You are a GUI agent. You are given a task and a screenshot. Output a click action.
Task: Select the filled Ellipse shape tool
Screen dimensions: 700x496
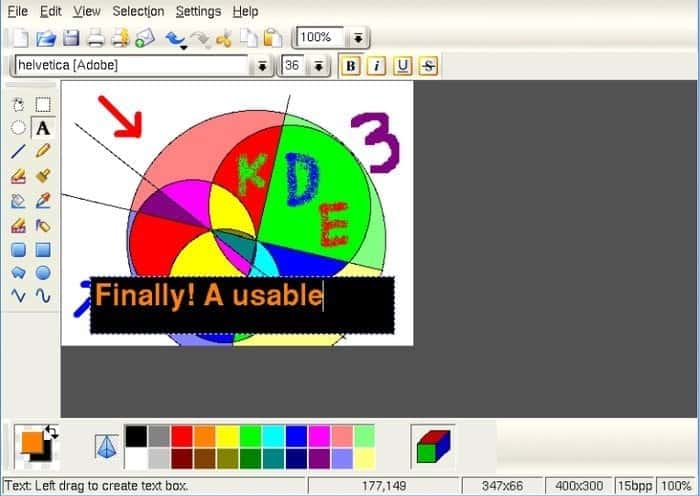43,272
